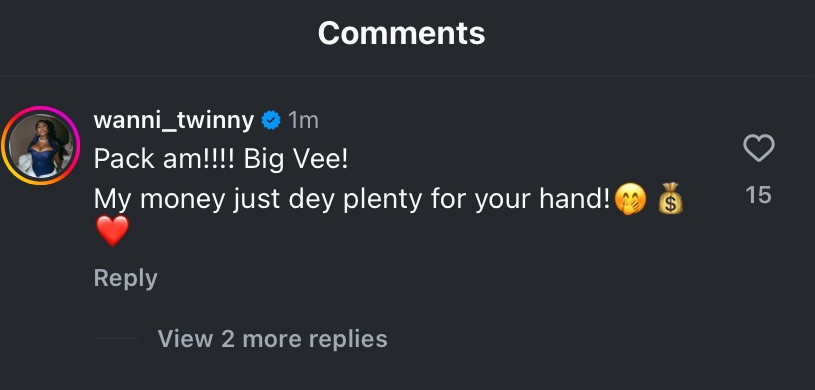Image resolution: width=815 pixels, height=390 pixels.
Task: Open wanni_twinny's profile picture story
Action: pyautogui.click(x=41, y=146)
